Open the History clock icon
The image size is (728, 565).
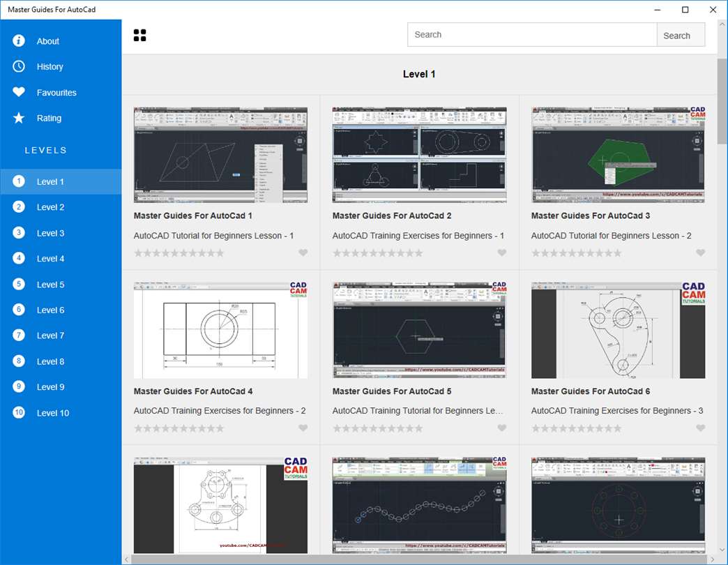(x=19, y=66)
